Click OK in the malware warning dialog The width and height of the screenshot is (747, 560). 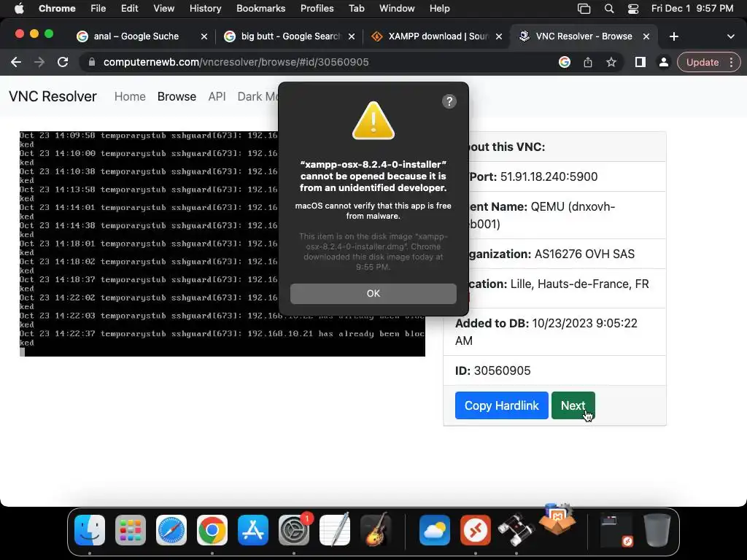pos(373,293)
